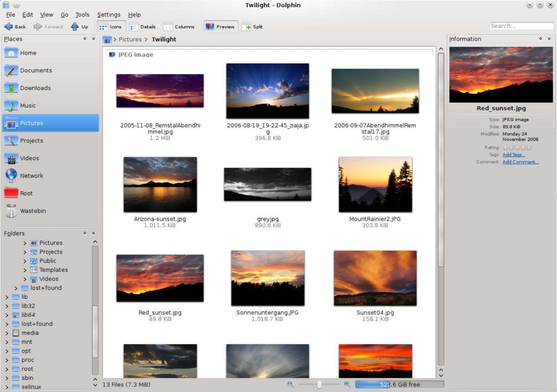The image size is (557, 392).
Task: Toggle the Preview mode button
Action: click(220, 27)
